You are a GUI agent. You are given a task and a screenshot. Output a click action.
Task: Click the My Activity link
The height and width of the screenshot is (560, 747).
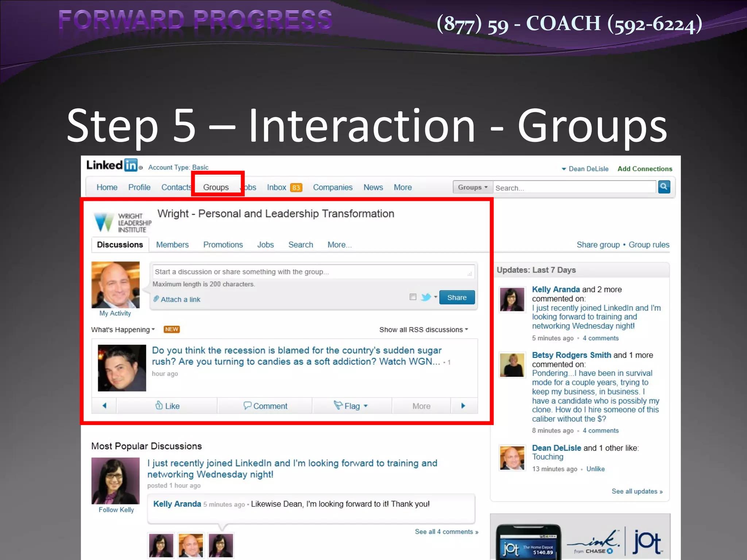tap(115, 313)
